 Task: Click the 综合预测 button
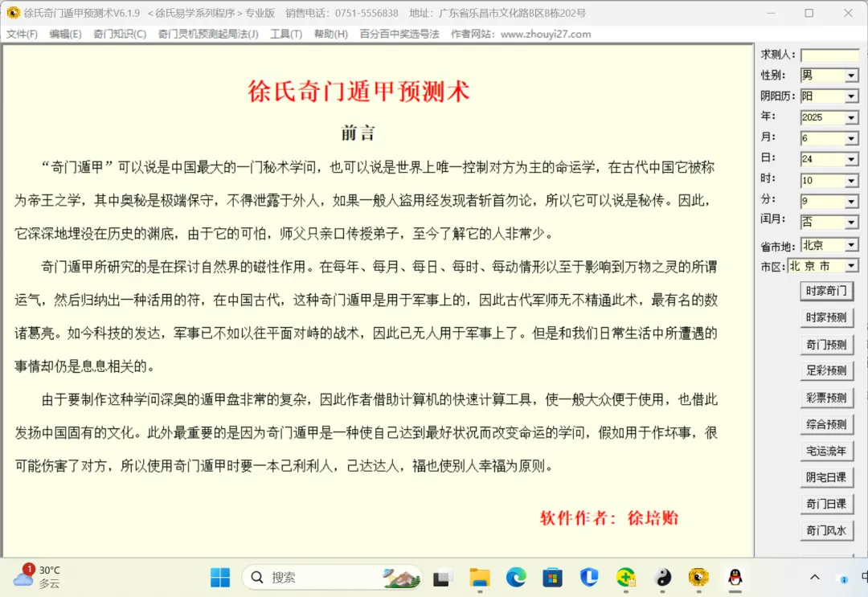(826, 424)
